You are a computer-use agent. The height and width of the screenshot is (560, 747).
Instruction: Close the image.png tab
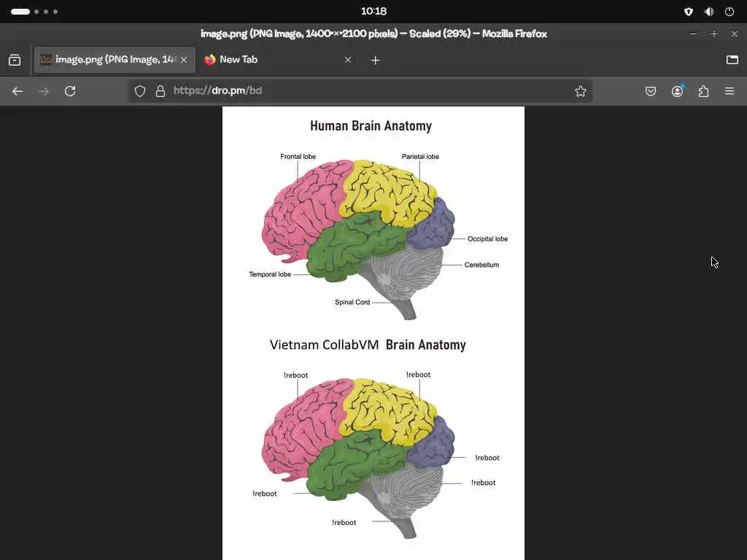184,60
